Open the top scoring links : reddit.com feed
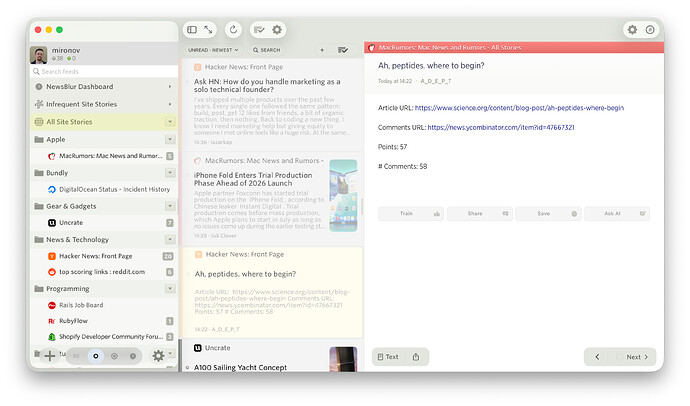690x406 pixels. tap(104, 272)
